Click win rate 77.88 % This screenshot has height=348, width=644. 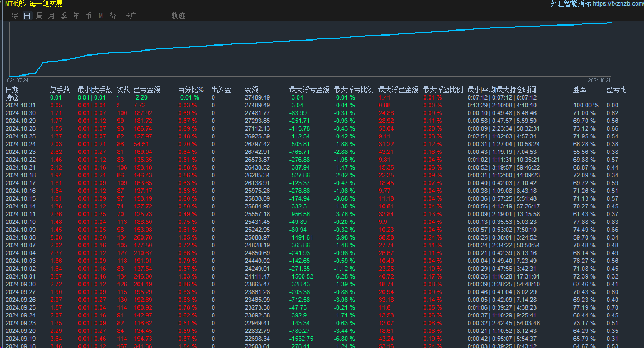[x=584, y=222]
